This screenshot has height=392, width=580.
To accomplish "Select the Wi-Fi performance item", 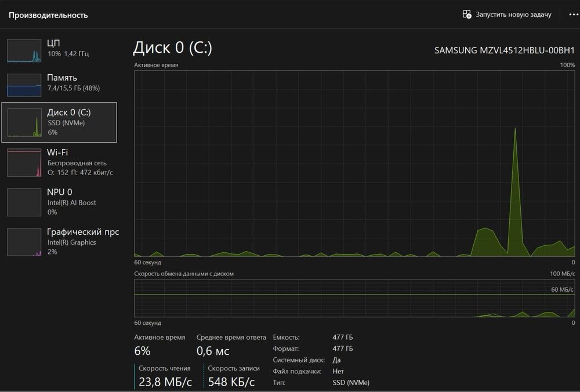I will pos(59,162).
